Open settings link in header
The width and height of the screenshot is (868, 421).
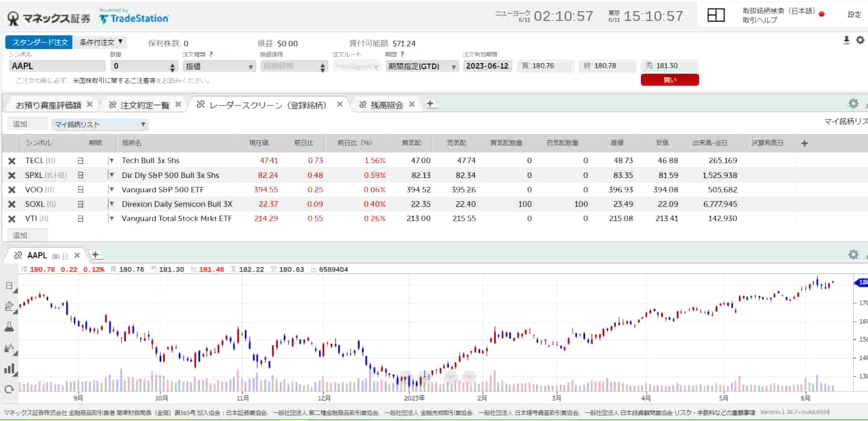(854, 15)
